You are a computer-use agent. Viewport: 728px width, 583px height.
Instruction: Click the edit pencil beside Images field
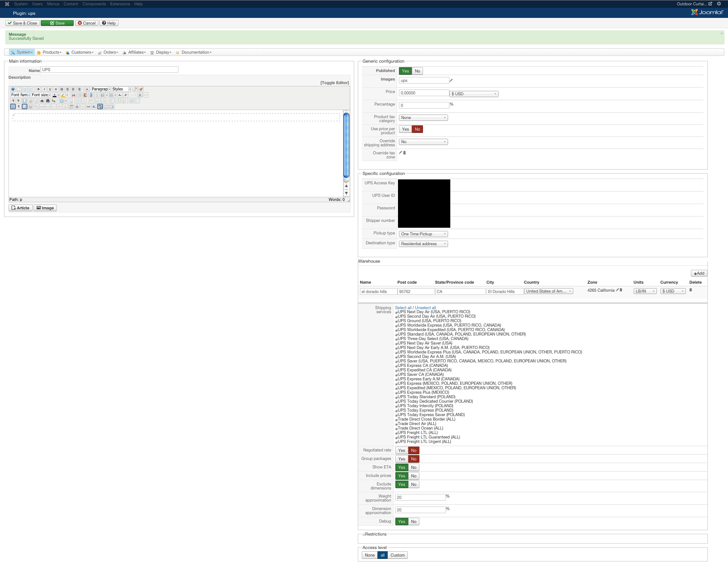click(x=451, y=81)
